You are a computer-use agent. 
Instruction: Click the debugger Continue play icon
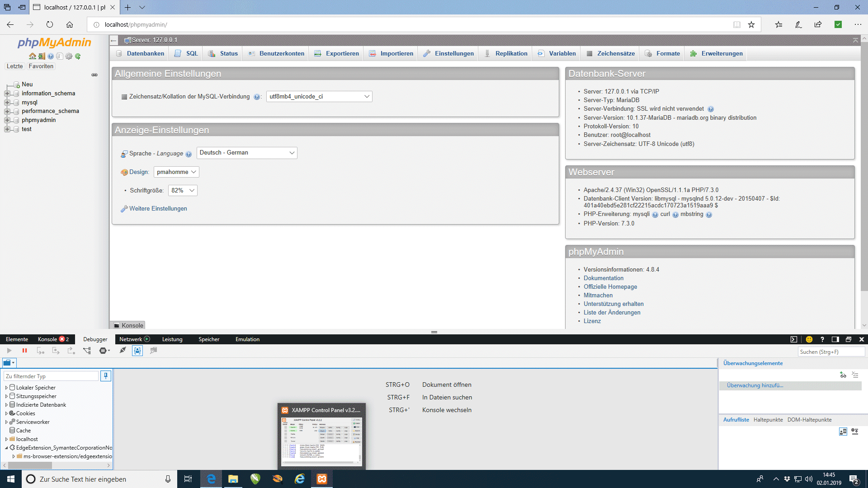click(x=9, y=351)
